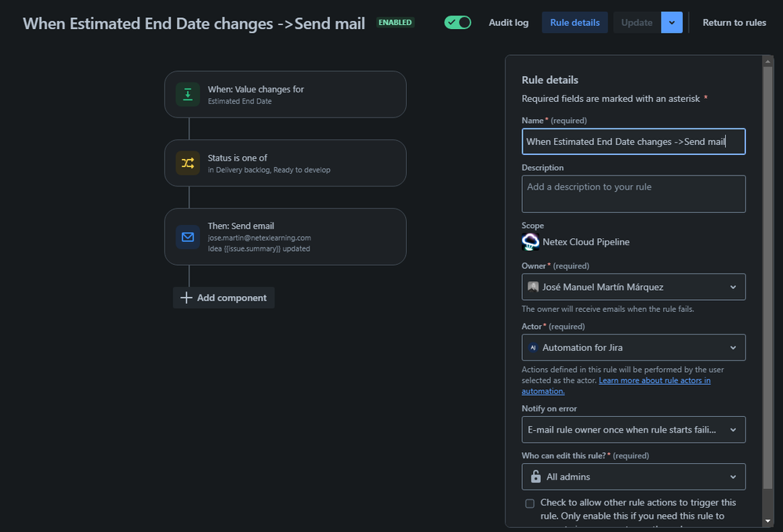Click the Netex Cloud Pipeline project icon
This screenshot has height=532, width=783.
[531, 242]
